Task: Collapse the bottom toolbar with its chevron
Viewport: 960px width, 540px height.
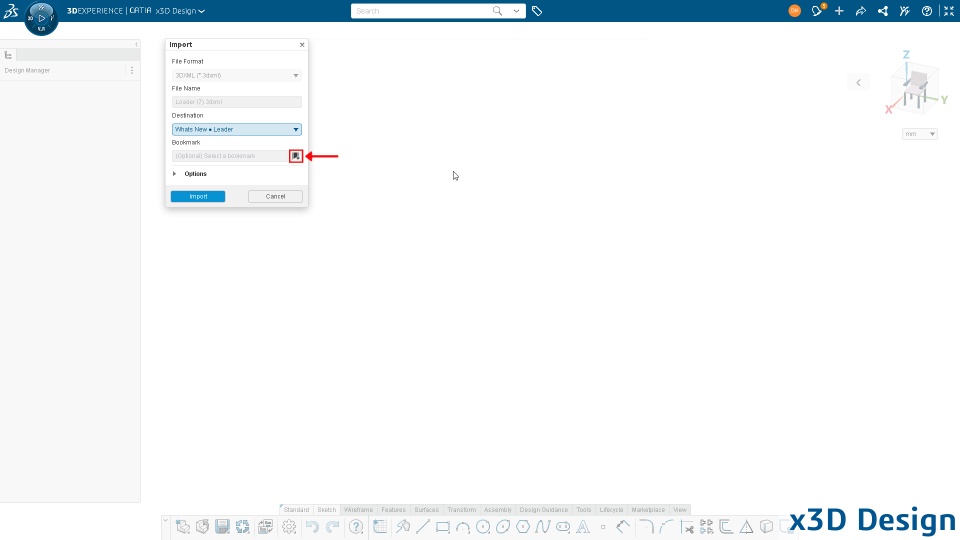Action: (x=165, y=521)
